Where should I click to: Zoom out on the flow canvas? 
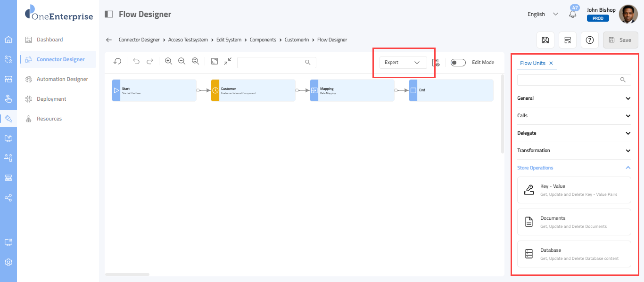point(182,61)
